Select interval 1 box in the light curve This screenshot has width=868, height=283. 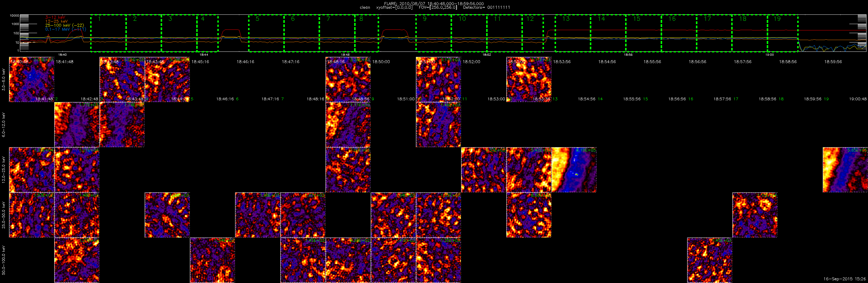108,33
